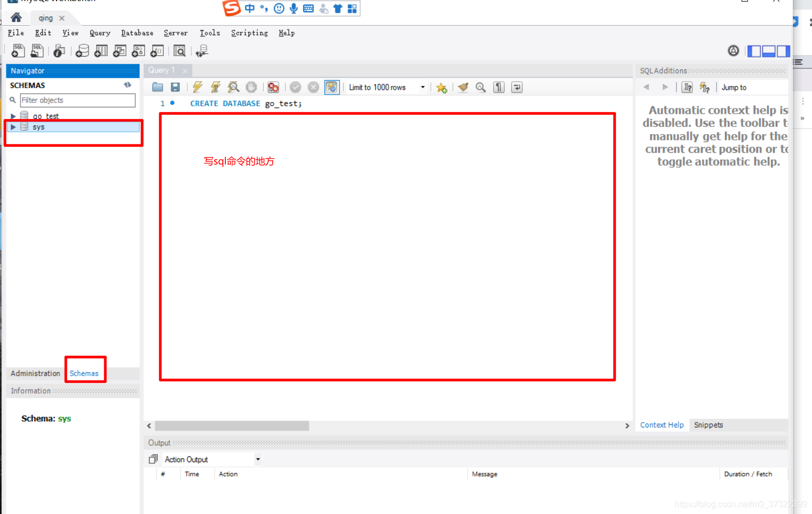The width and height of the screenshot is (812, 514).
Task: Switch to the Snippets tab
Action: click(708, 425)
